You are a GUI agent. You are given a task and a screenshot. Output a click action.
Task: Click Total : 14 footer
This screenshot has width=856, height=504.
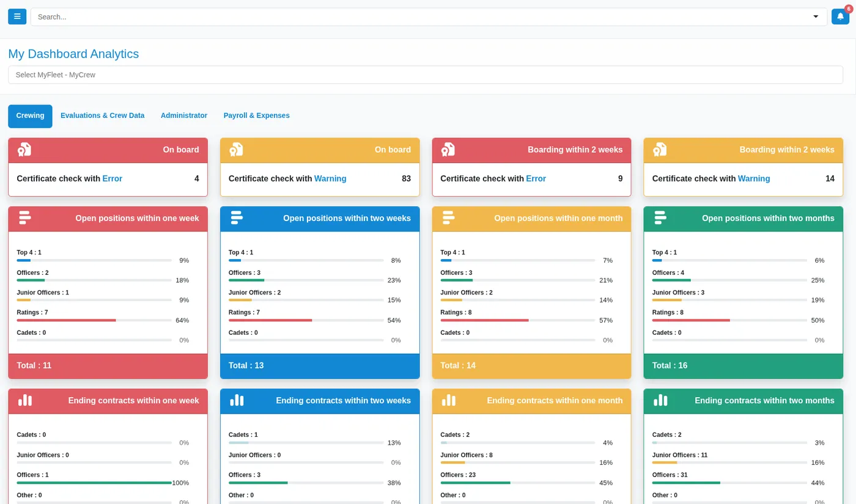click(531, 366)
